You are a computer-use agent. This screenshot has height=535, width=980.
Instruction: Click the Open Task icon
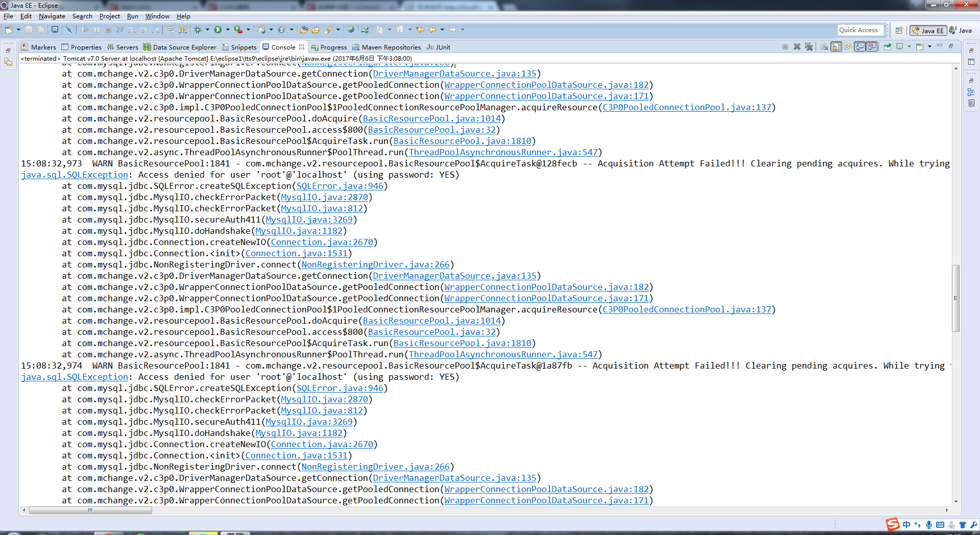[x=315, y=30]
